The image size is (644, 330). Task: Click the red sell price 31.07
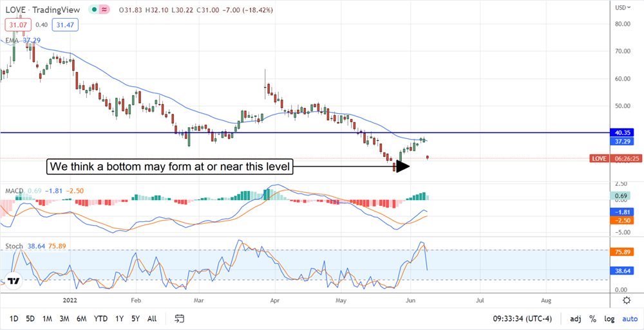18,24
